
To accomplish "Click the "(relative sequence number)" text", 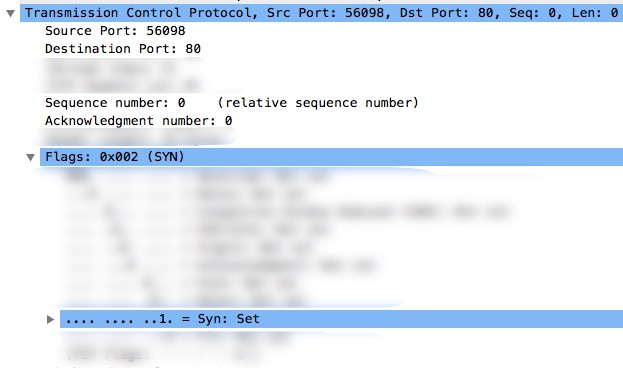I will click(x=318, y=103).
